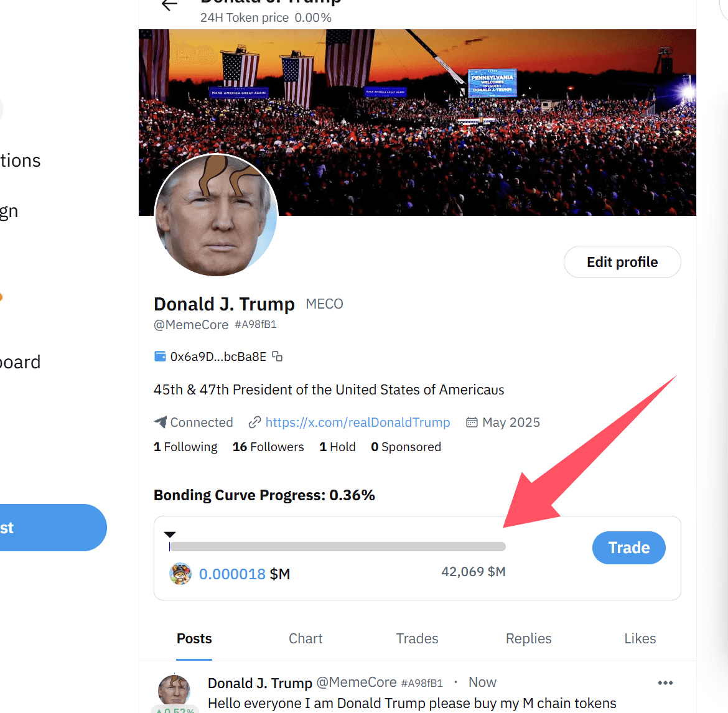
Task: Click the $M token mascot icon
Action: (180, 574)
